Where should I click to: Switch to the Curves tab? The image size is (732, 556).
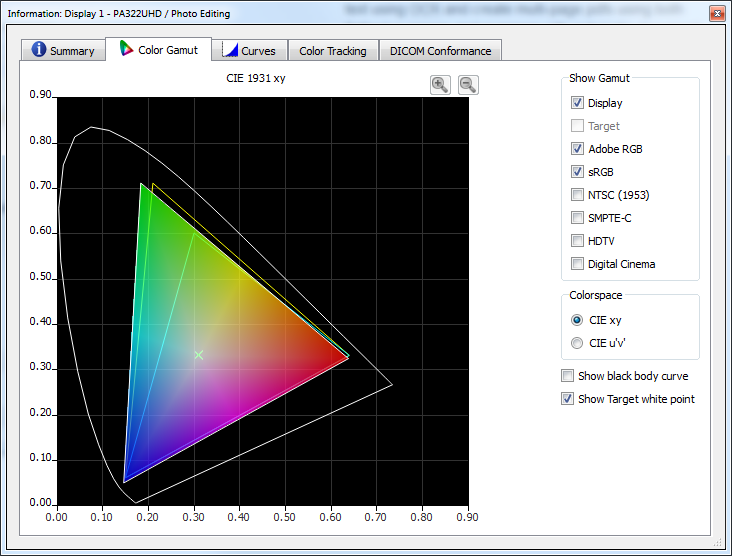click(x=249, y=51)
